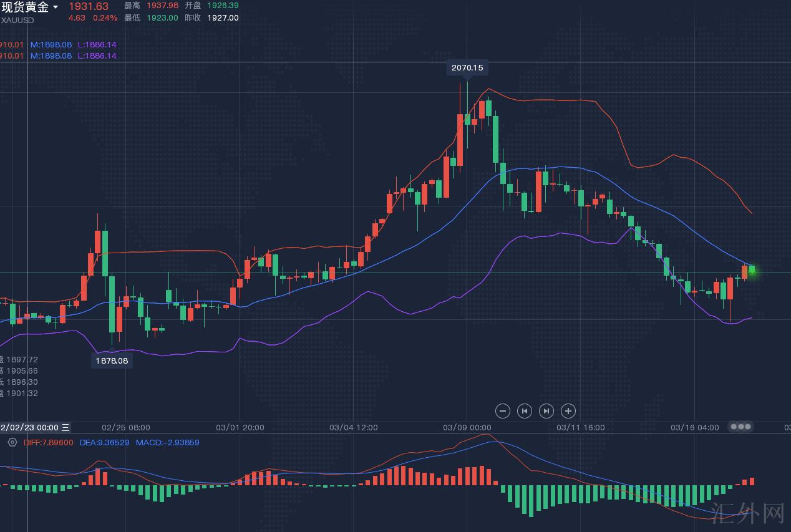Click the zoom out minus button
The width and height of the screenshot is (791, 532).
pyautogui.click(x=503, y=411)
